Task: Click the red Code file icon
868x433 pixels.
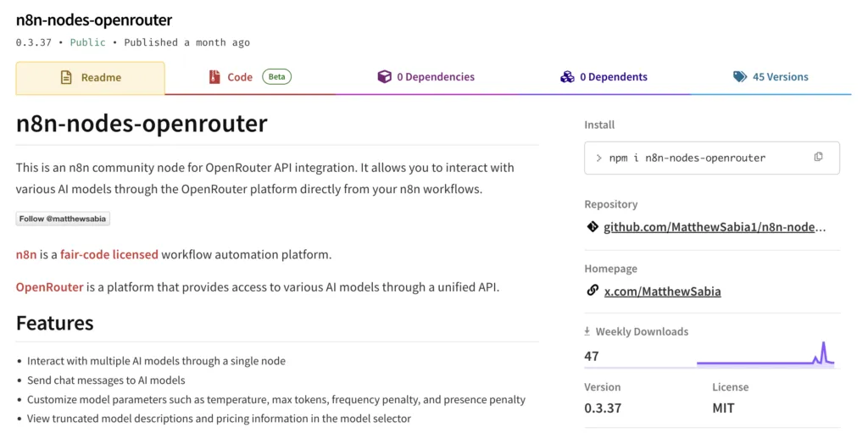Action: pos(214,77)
